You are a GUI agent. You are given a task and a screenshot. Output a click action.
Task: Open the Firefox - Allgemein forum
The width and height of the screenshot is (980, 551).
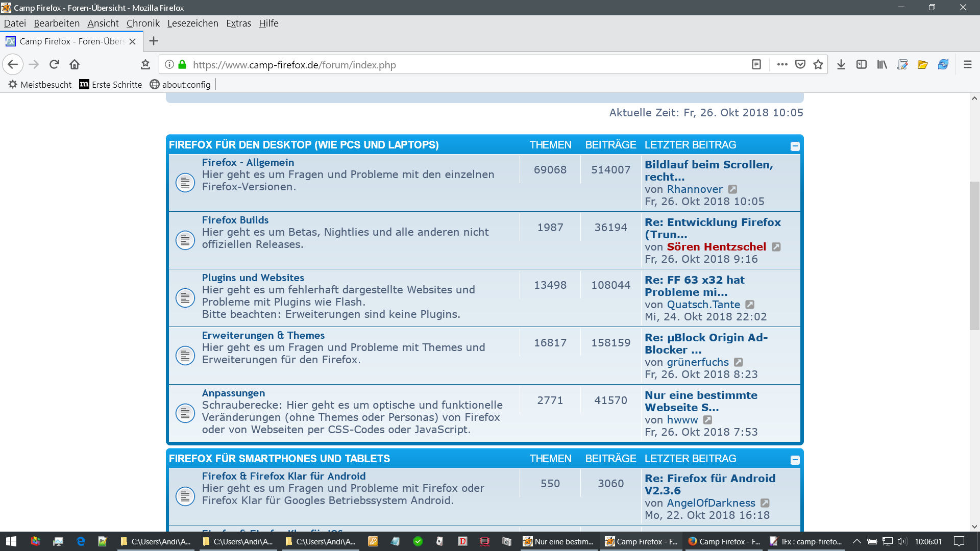(x=248, y=162)
